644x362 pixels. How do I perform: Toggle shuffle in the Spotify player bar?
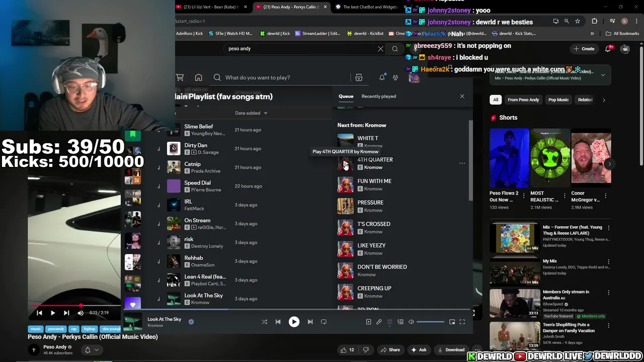(264, 322)
